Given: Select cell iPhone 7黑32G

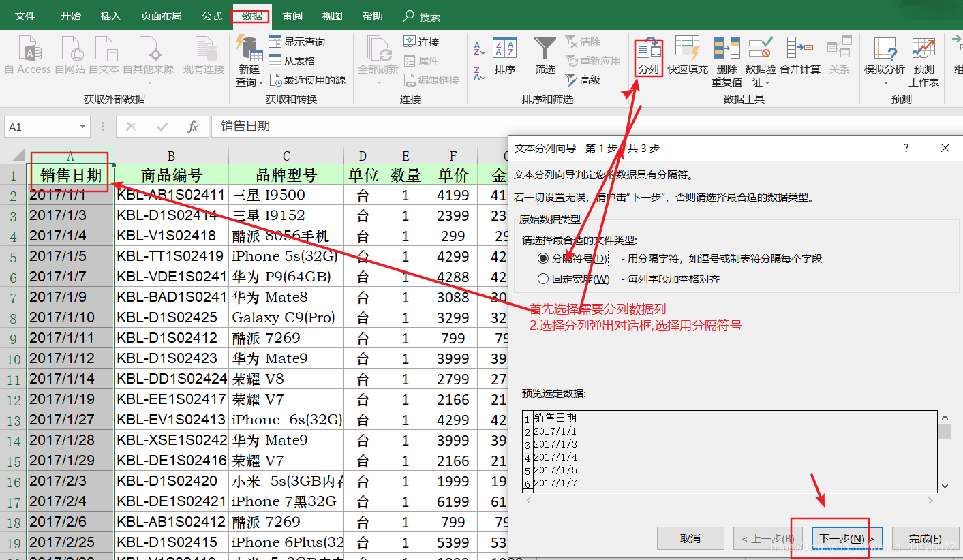Looking at the screenshot, I should click(286, 501).
